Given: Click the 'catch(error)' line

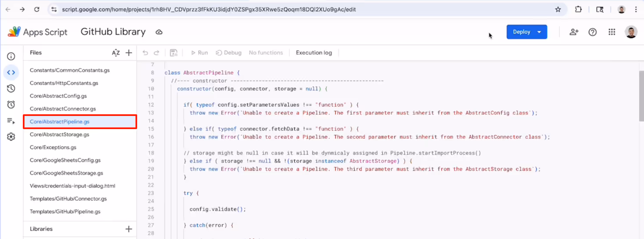Looking at the screenshot, I should tap(208, 225).
